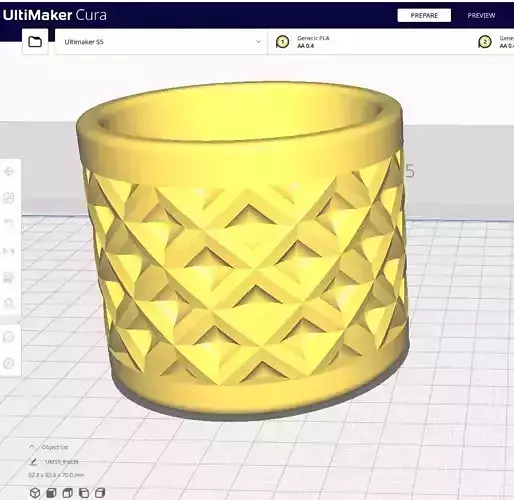Open Per Model Settings tool

pos(9,277)
